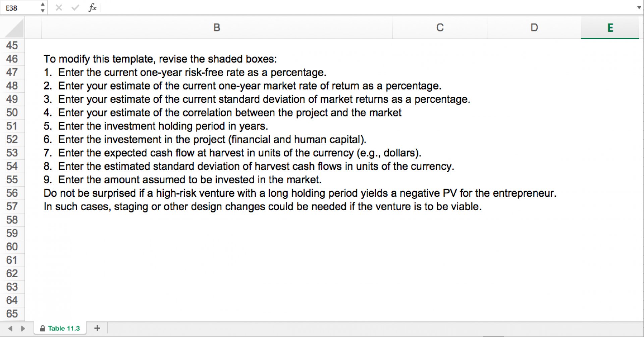Select the Table 11.3 sheet tab
This screenshot has height=337, width=644.
(x=60, y=328)
